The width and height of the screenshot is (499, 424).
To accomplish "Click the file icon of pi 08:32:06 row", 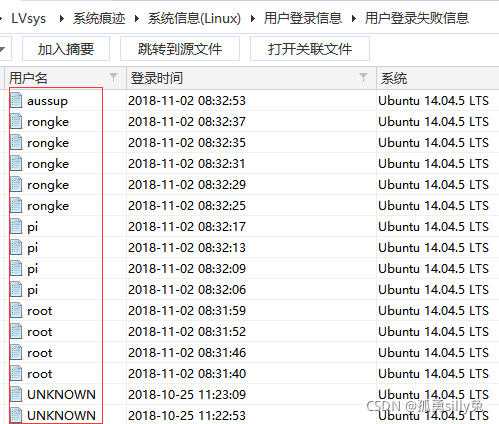I will (x=16, y=289).
